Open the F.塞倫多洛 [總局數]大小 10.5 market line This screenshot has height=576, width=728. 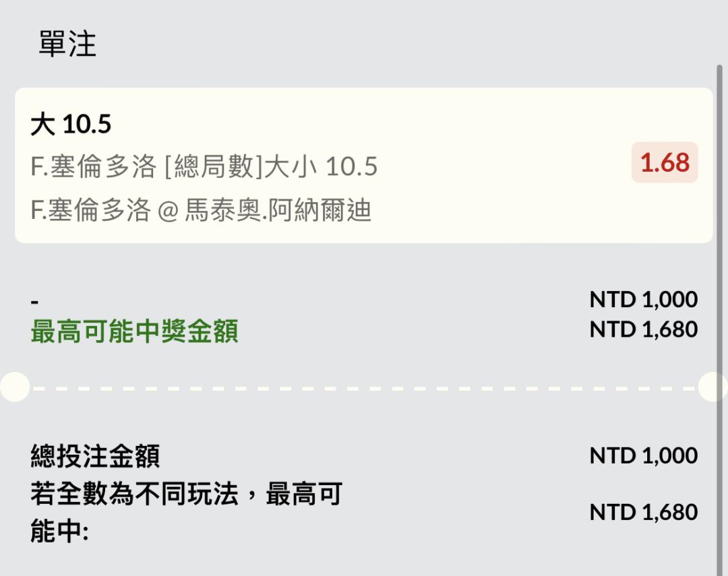click(204, 166)
